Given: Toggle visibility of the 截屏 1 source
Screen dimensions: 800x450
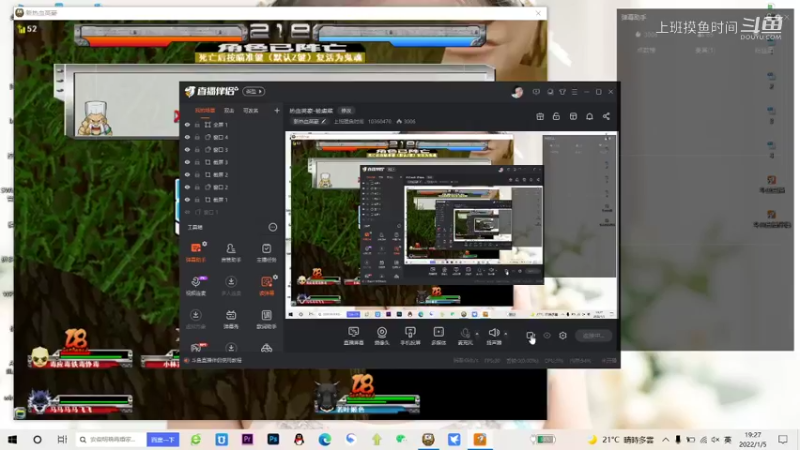Looking at the screenshot, I should [187, 199].
